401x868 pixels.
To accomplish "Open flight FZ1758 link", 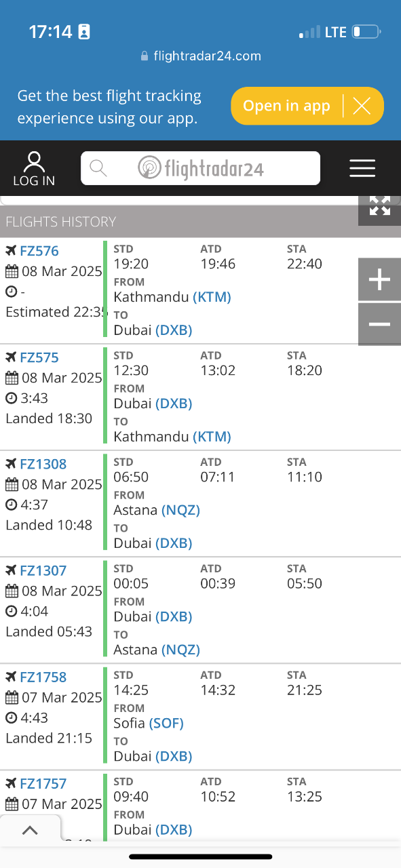I will 43,677.
